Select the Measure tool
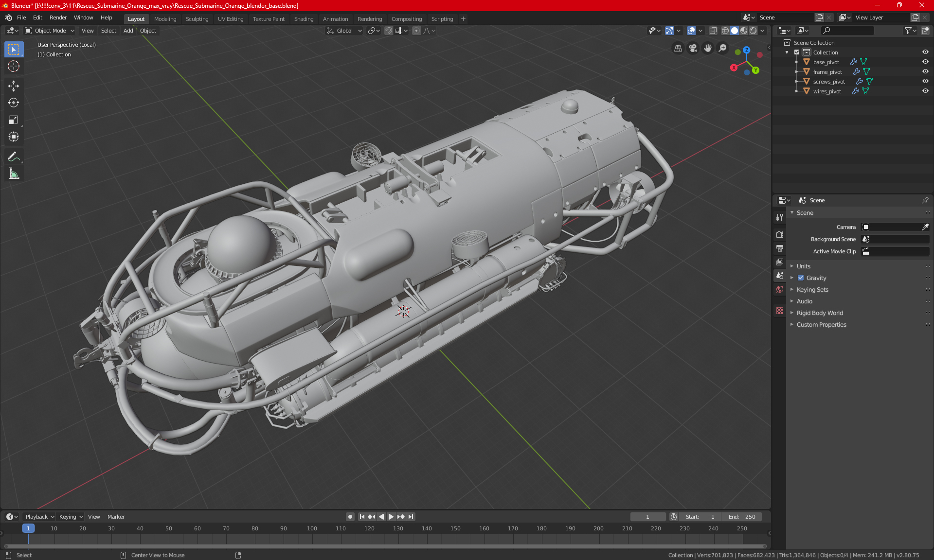Screen dimensions: 934x560 14,174
